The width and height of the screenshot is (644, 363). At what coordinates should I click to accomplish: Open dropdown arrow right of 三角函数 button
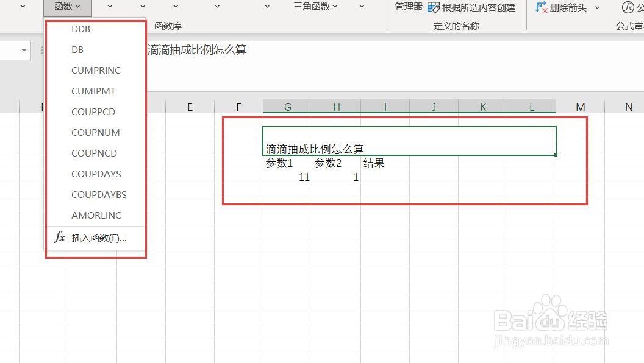[362, 7]
